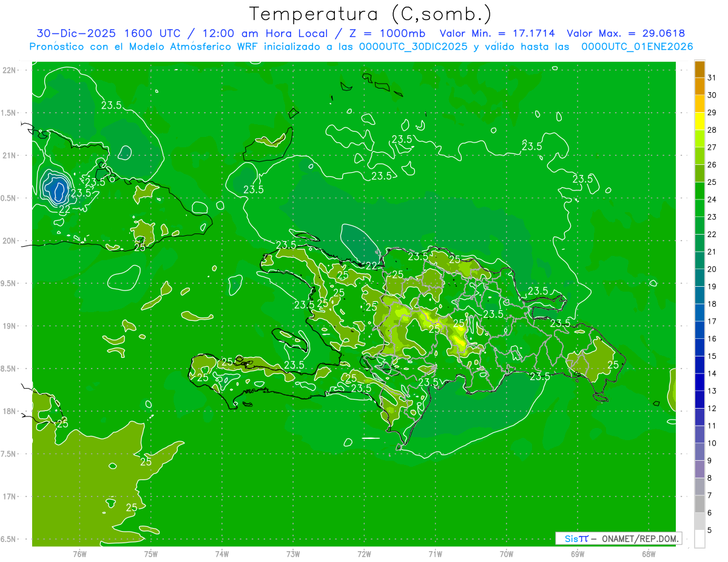Click the legend value 12

712,408
